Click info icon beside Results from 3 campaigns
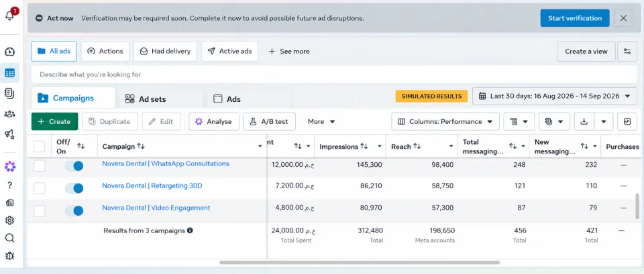 pyautogui.click(x=190, y=230)
